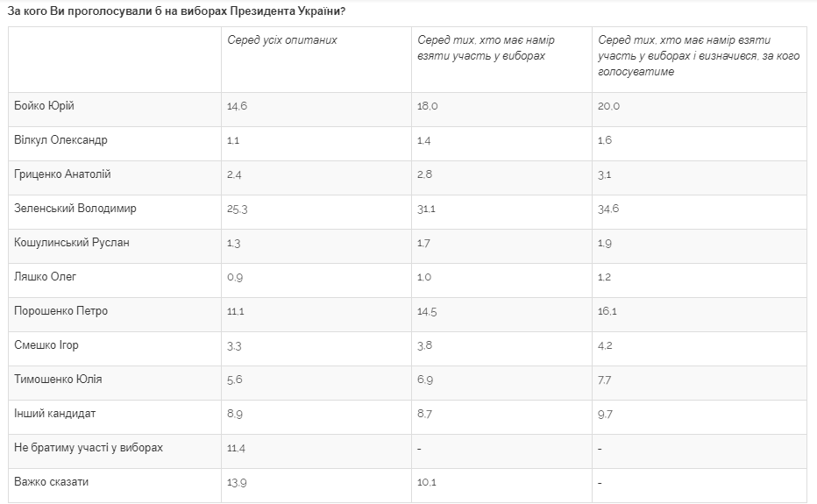Click the 'Гриценко Анатолій' candidate name

click(63, 174)
